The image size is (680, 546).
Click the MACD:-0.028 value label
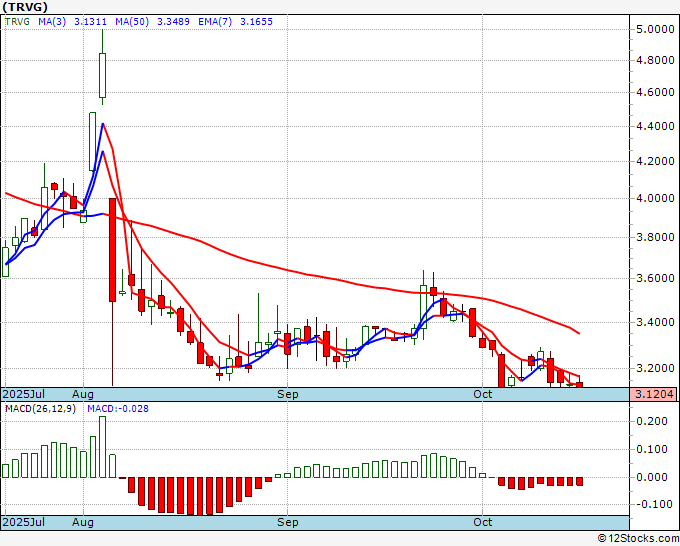click(118, 409)
